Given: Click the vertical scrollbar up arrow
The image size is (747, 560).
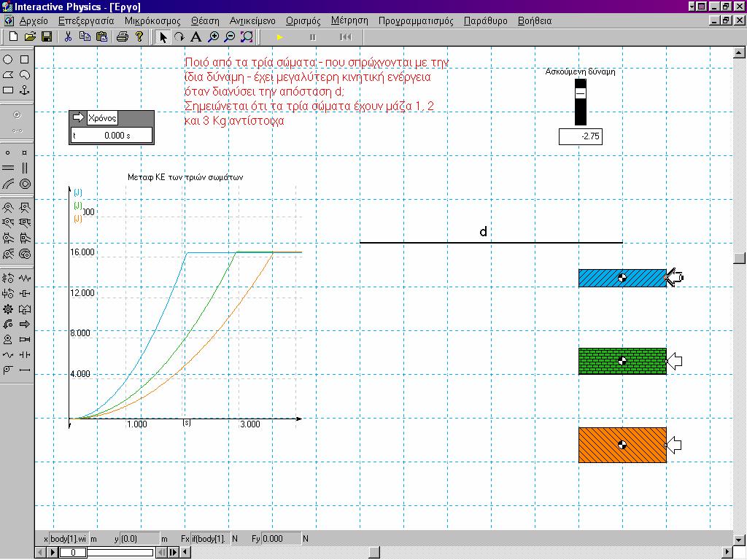Looking at the screenshot, I should tap(740, 52).
